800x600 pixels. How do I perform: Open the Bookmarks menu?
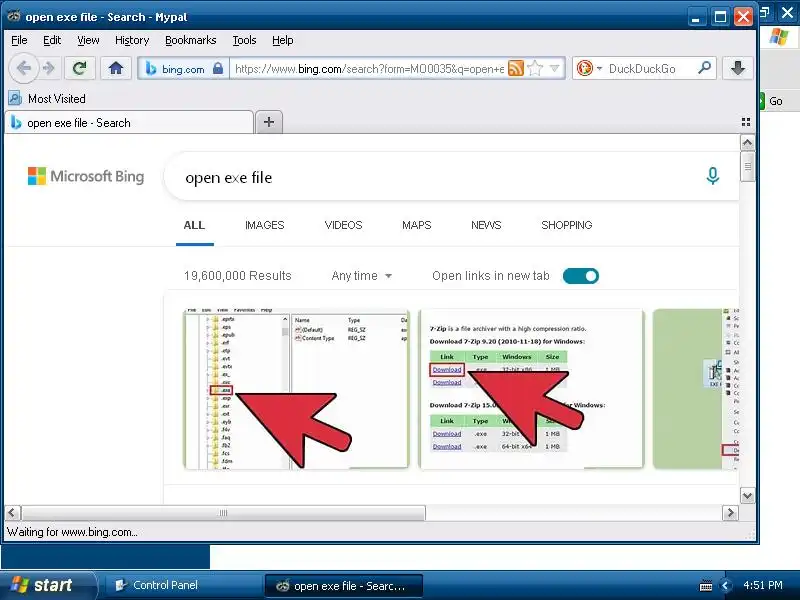(191, 40)
